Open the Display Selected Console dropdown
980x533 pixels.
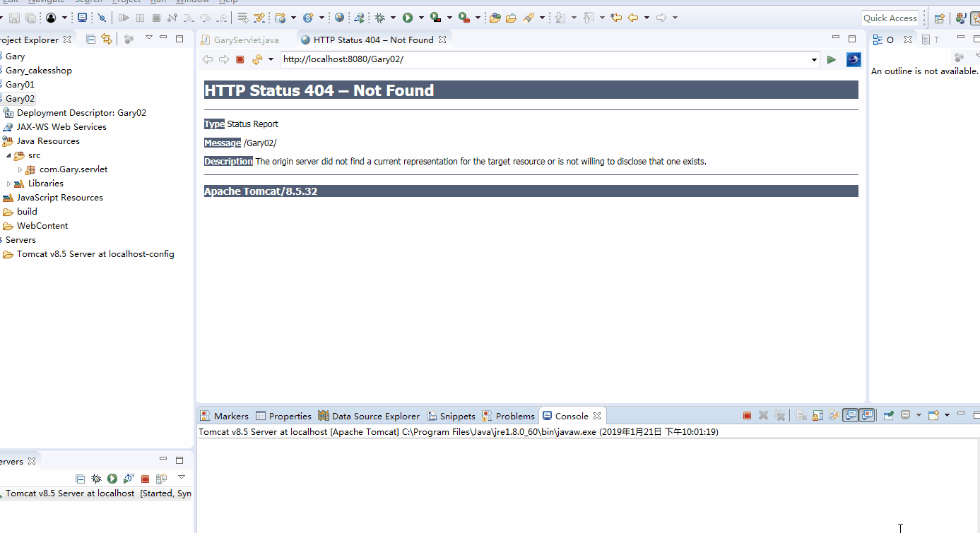[919, 416]
